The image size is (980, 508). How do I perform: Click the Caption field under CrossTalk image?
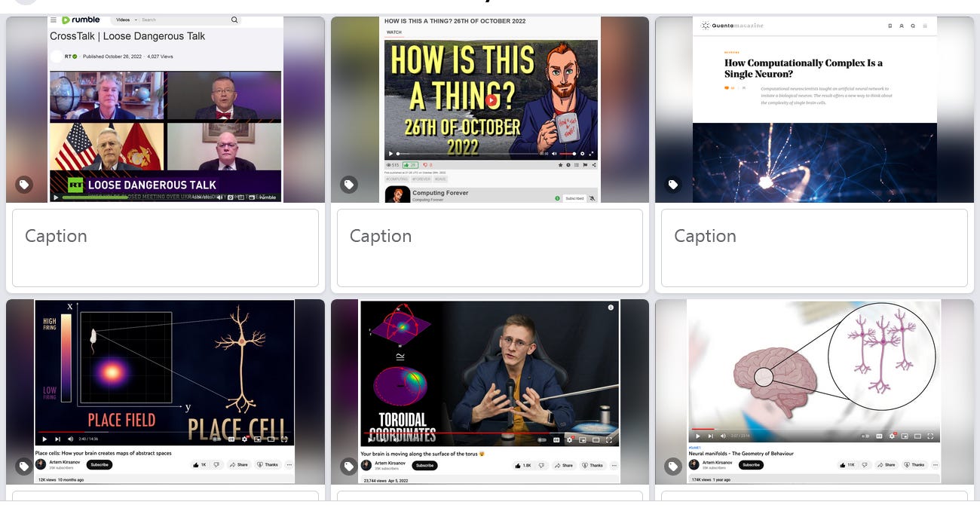(165, 248)
